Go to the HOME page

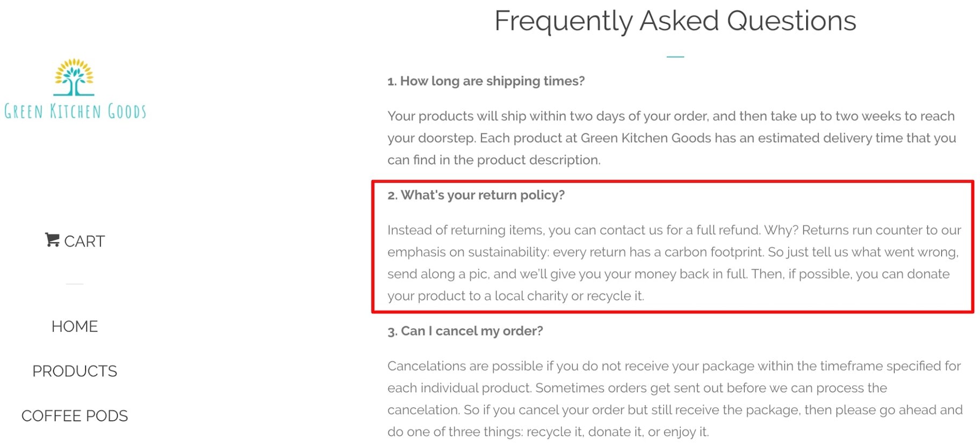click(x=75, y=327)
